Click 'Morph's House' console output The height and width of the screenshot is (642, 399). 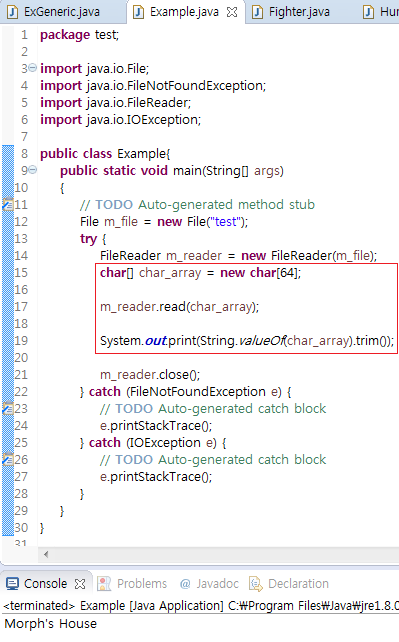click(51, 624)
